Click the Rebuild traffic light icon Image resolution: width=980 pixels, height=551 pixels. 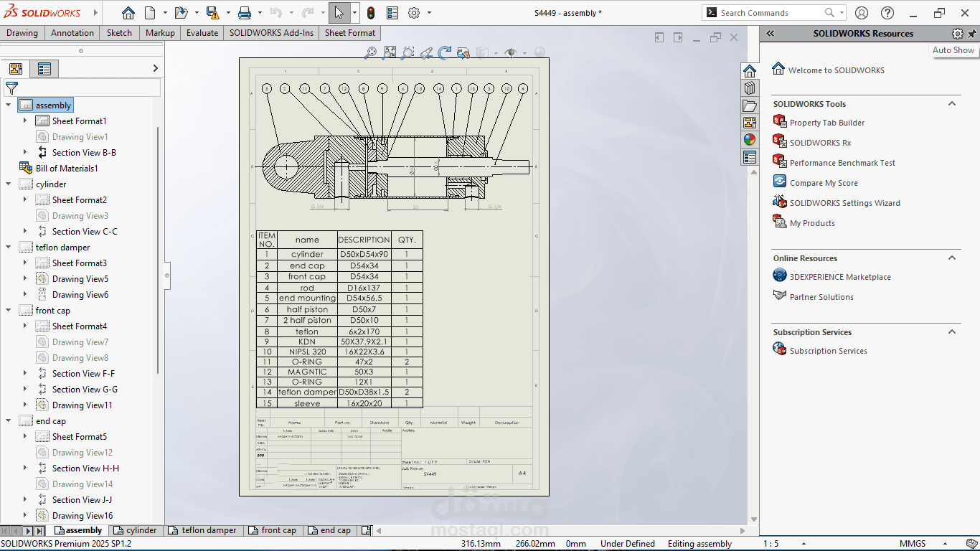coord(370,13)
